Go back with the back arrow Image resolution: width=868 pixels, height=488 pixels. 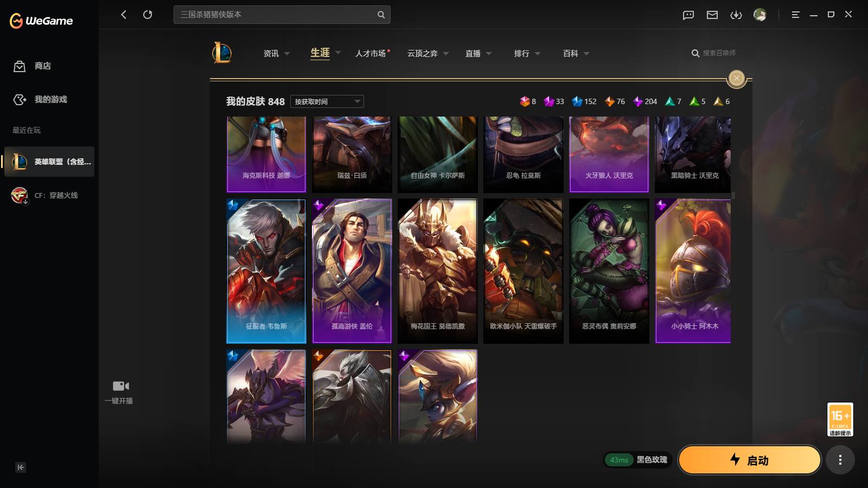coord(124,15)
